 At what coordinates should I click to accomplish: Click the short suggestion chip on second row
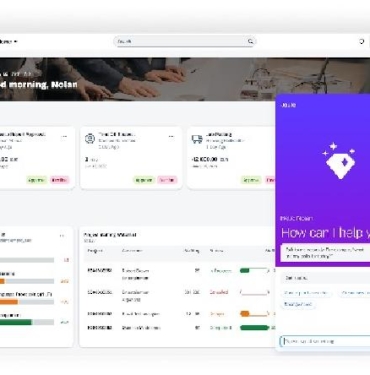click(x=298, y=304)
